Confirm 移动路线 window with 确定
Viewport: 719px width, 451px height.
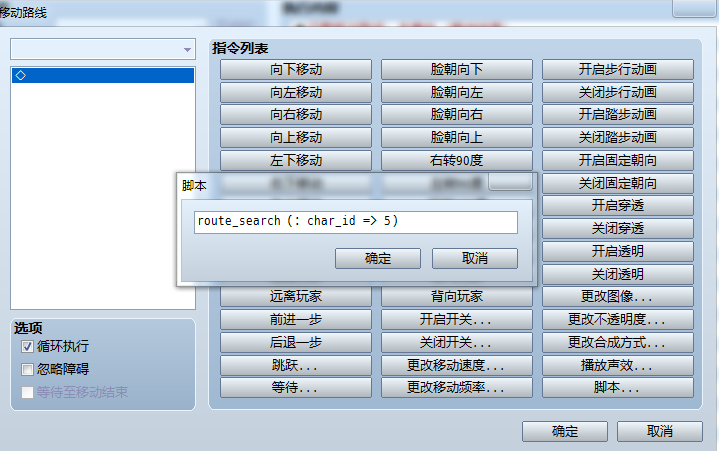[x=565, y=431]
